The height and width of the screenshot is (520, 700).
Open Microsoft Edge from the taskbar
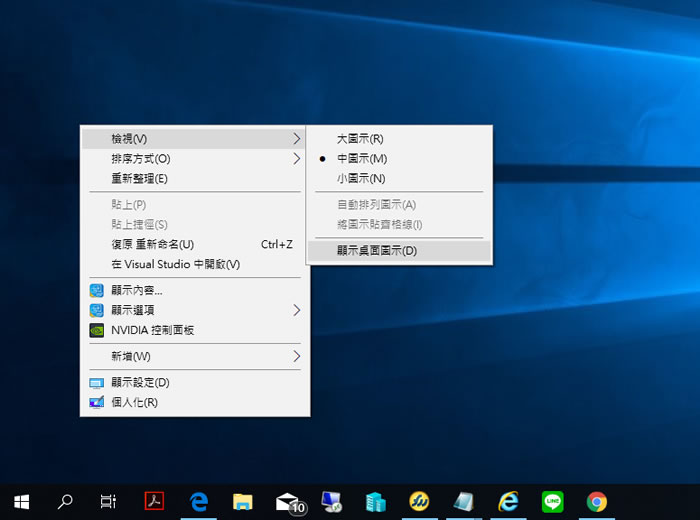tap(198, 502)
